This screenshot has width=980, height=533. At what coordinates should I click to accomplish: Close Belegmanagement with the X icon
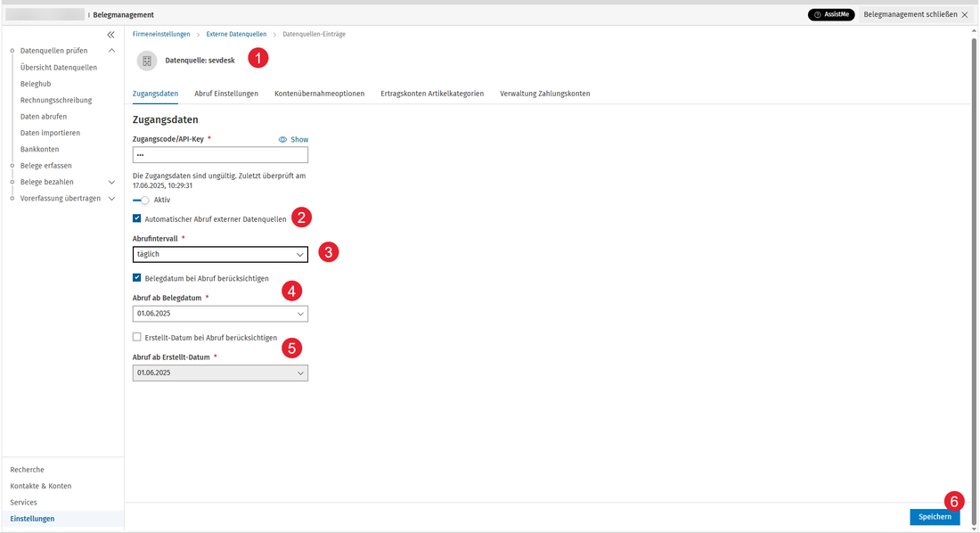[x=964, y=14]
